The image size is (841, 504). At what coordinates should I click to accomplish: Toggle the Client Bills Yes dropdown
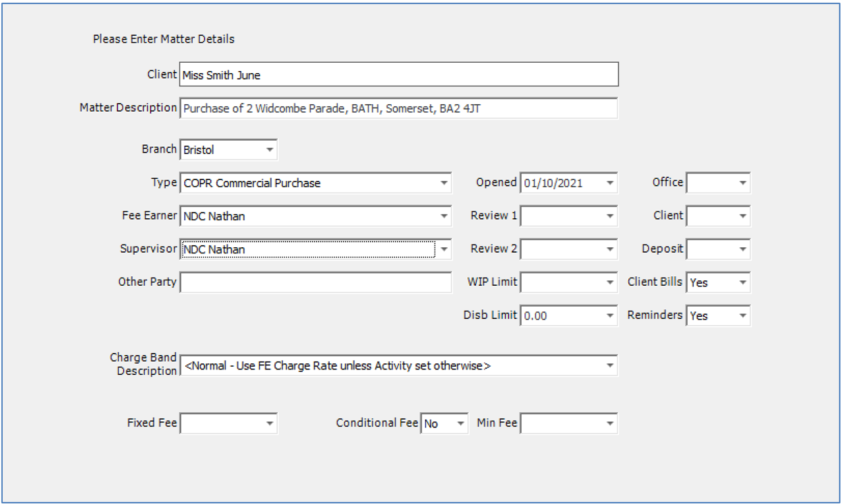pos(742,282)
